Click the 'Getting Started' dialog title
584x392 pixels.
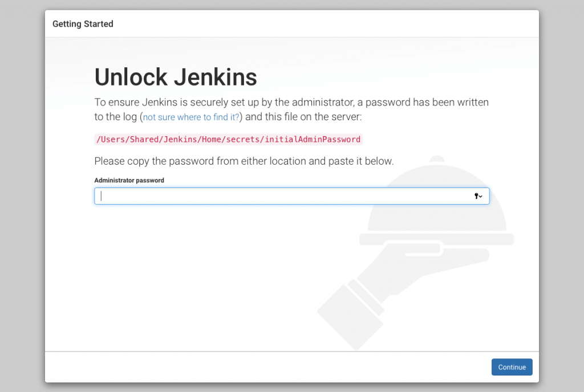click(83, 24)
